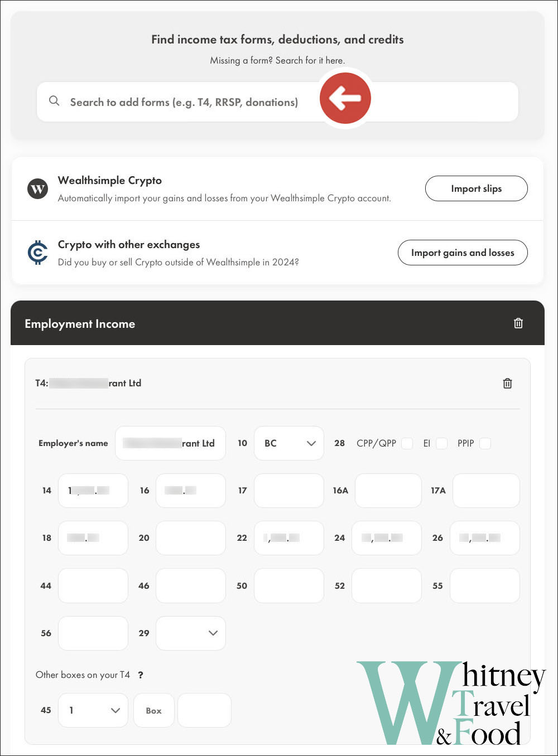Tick the PPIP exempt checkbox

tap(485, 443)
